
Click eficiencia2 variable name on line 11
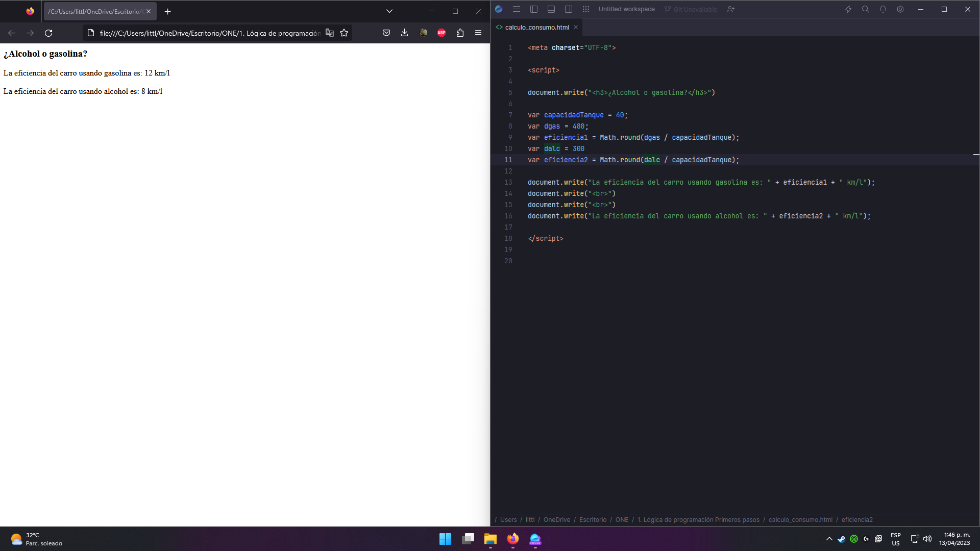pos(566,160)
